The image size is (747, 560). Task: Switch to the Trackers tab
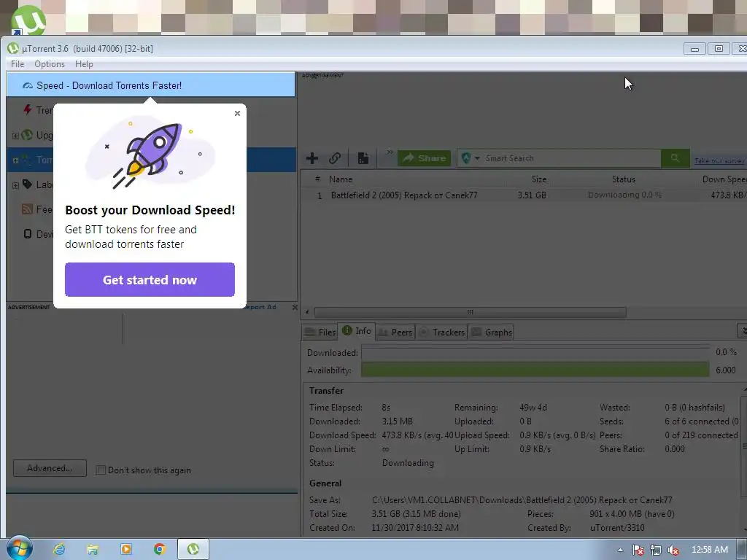click(x=441, y=332)
